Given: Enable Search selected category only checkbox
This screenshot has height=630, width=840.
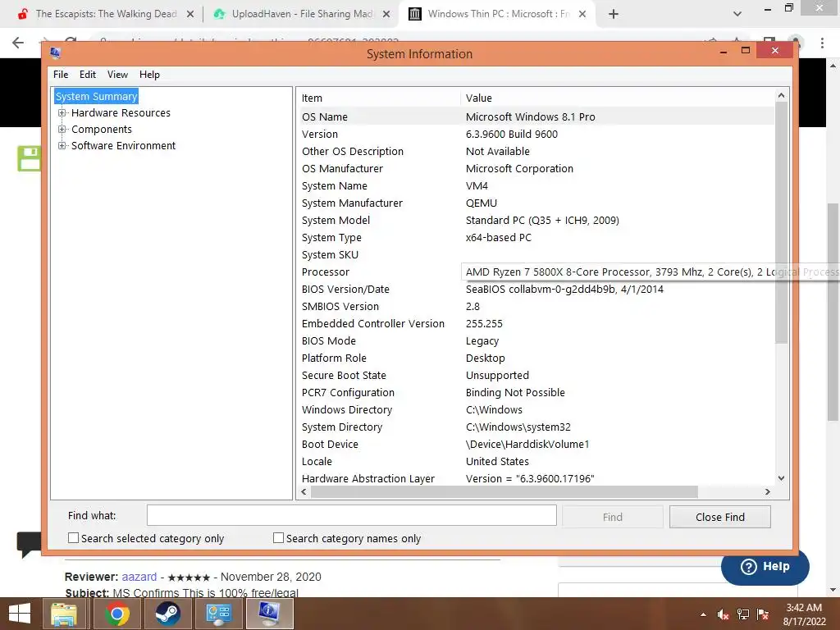Looking at the screenshot, I should (x=73, y=538).
